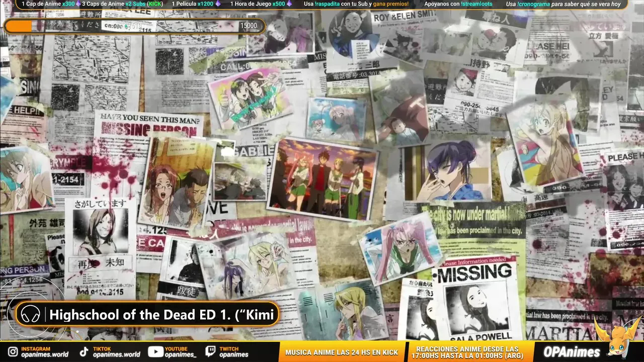
Task: Click the current bits count 1510
Action: point(134,26)
